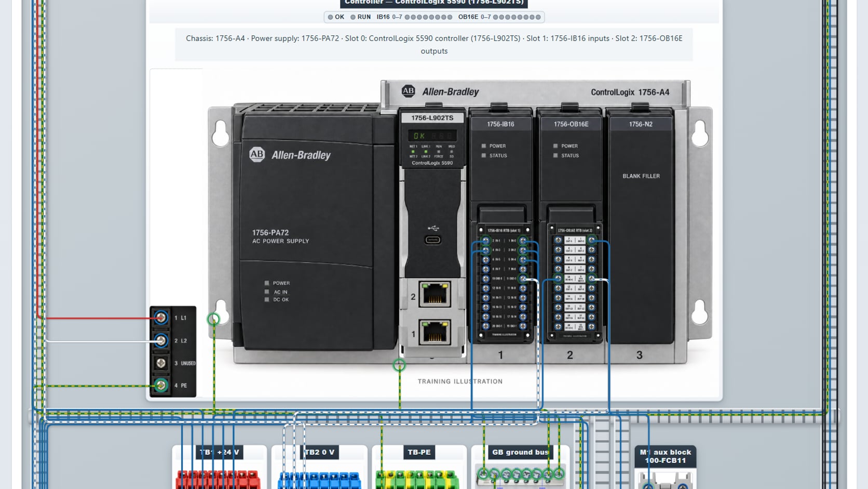
Task: Select IB16 terminal 4 IN-3 screw
Action: click(486, 250)
